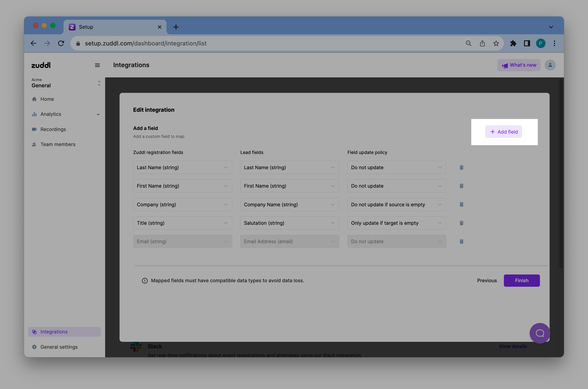Screen dimensions: 588x389
Task: Click the Finish button
Action: (x=521, y=280)
